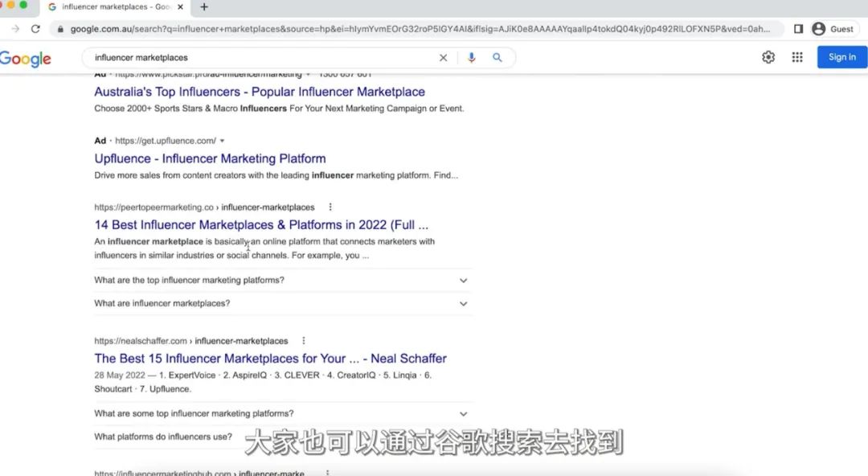Start voice search with the microphone icon
Screen dimensions: 868x476
click(471, 58)
